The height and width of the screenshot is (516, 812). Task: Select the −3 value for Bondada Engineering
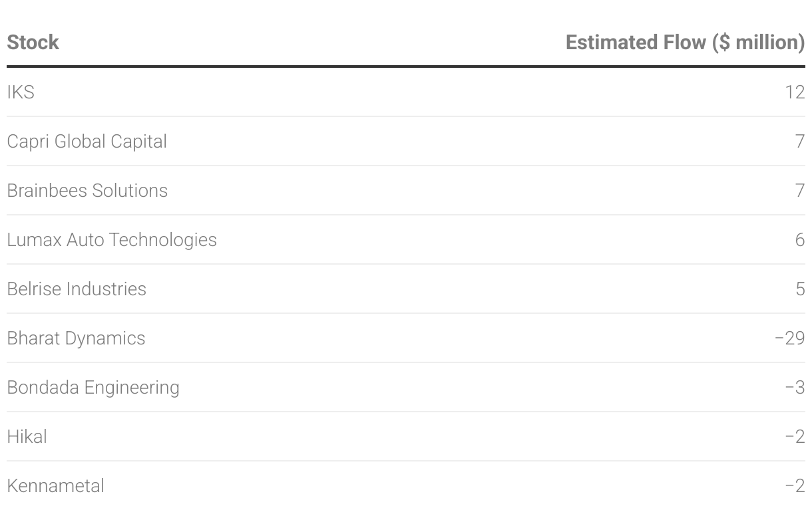point(795,387)
